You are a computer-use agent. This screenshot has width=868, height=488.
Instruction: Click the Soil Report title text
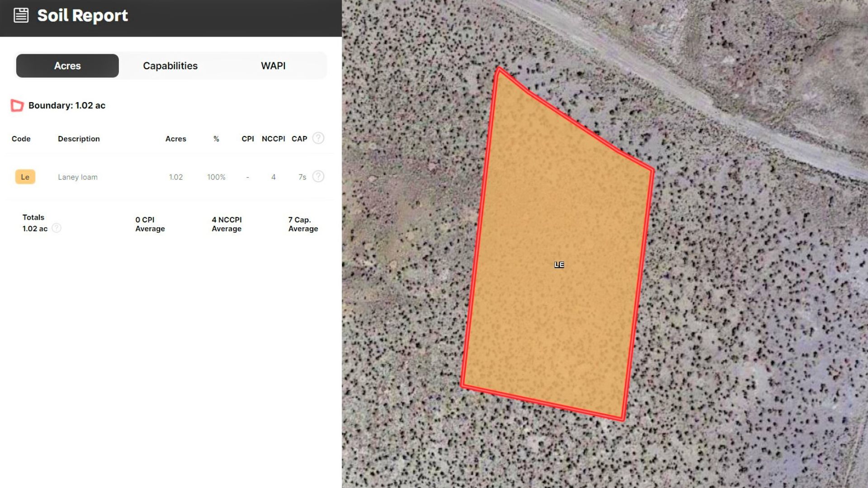click(x=82, y=16)
